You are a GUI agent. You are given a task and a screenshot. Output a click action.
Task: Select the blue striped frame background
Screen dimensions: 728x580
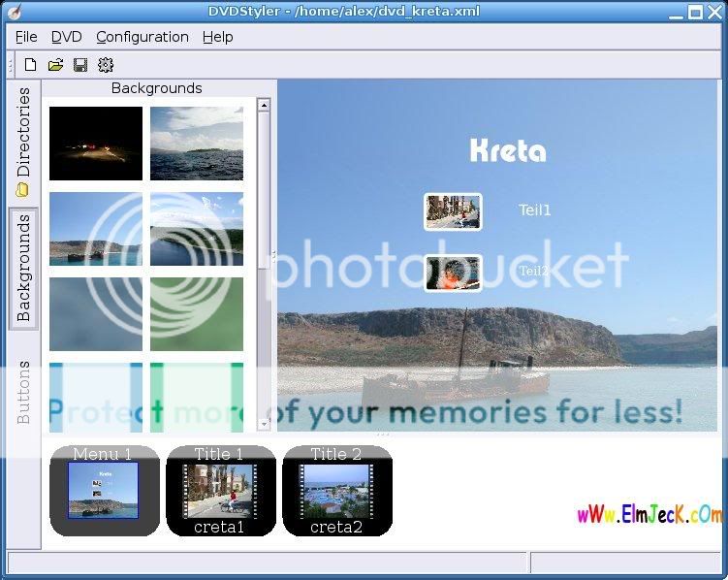[96, 398]
